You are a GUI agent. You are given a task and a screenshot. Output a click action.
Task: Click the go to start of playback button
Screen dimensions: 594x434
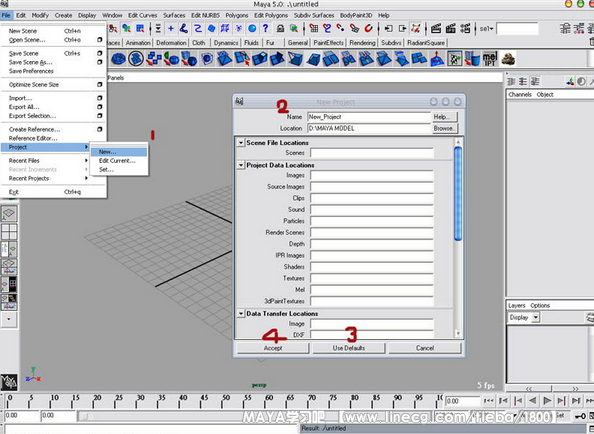(489, 401)
